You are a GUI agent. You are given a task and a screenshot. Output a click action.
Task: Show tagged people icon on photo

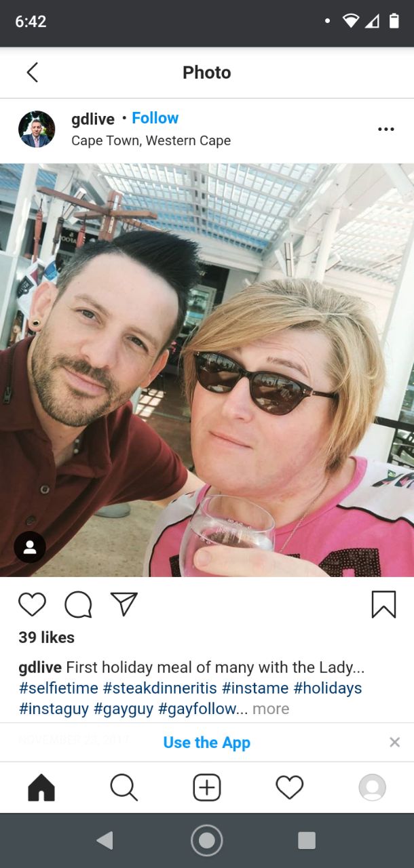click(x=30, y=547)
